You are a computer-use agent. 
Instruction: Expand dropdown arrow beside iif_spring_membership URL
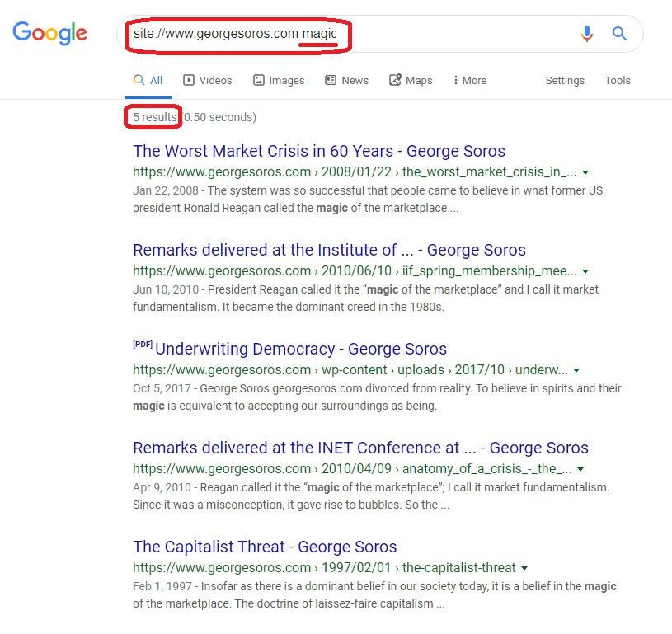tap(585, 271)
